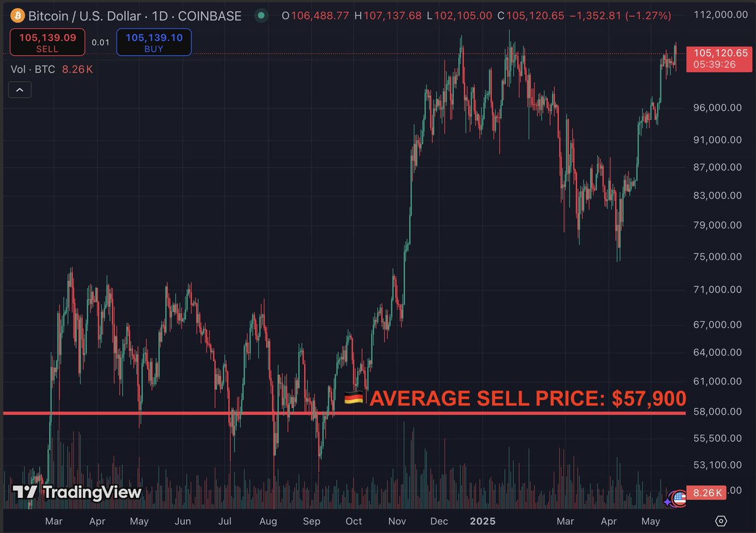
Task: Select the AVERAGE SELL PRICE text annotation
Action: (x=527, y=398)
